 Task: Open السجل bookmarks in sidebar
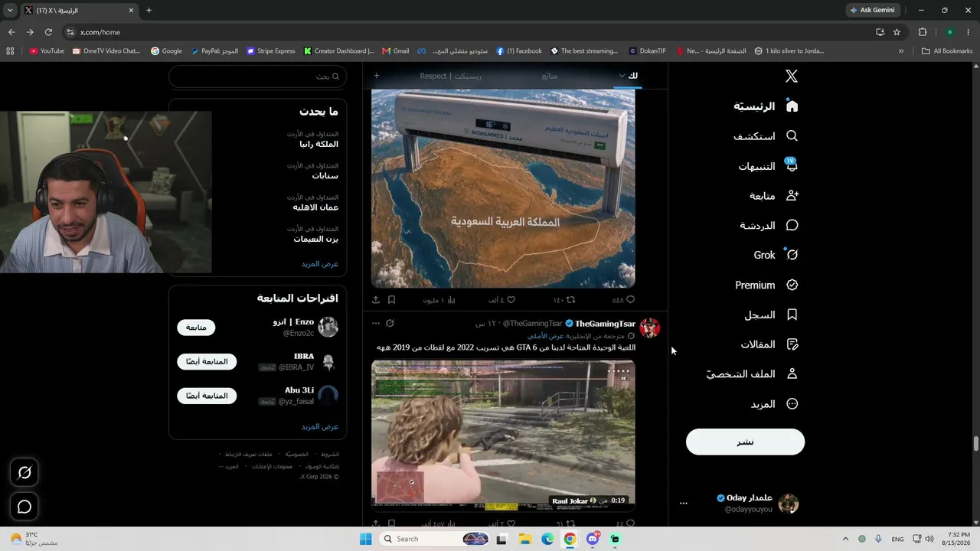click(x=771, y=315)
